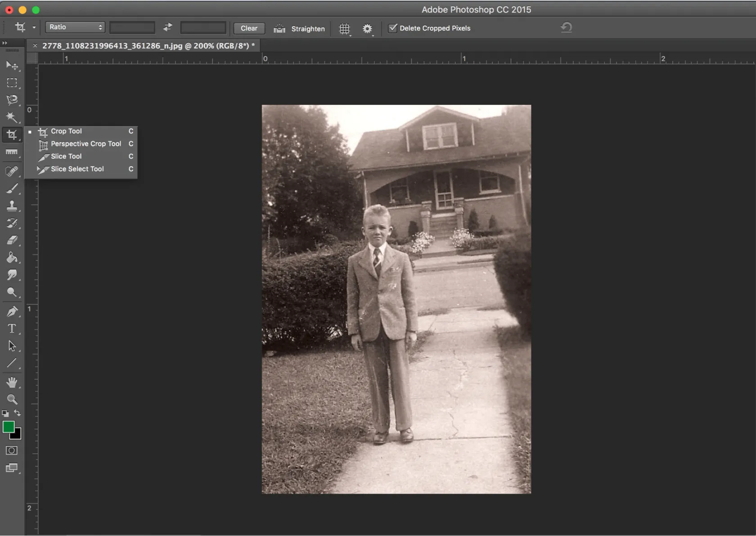
Task: Choose Perspective Crop Tool from flyout
Action: 85,144
